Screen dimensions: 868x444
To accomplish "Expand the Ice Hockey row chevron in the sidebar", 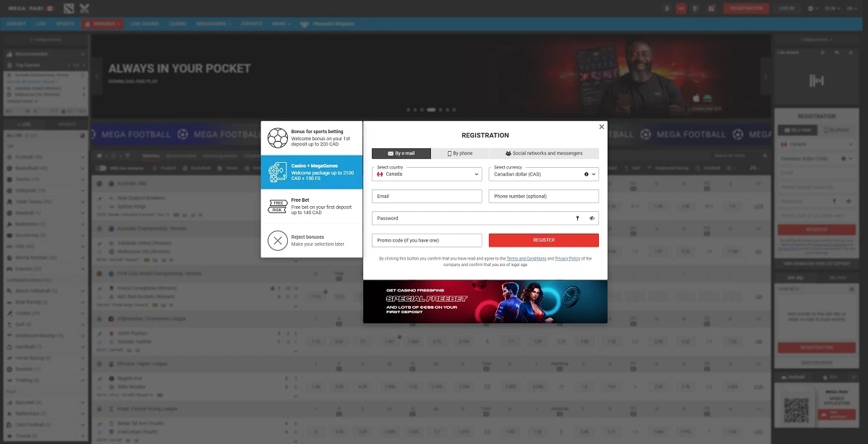I will [82, 235].
